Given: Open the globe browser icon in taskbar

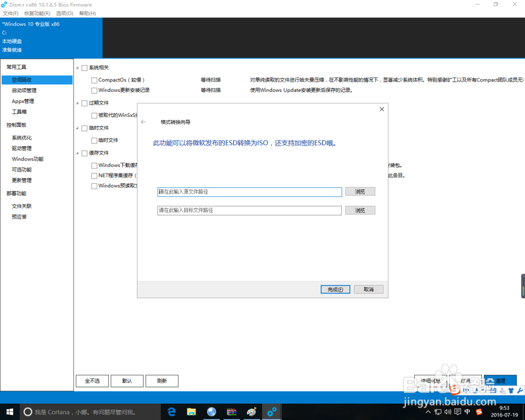Looking at the screenshot, I should [x=211, y=412].
